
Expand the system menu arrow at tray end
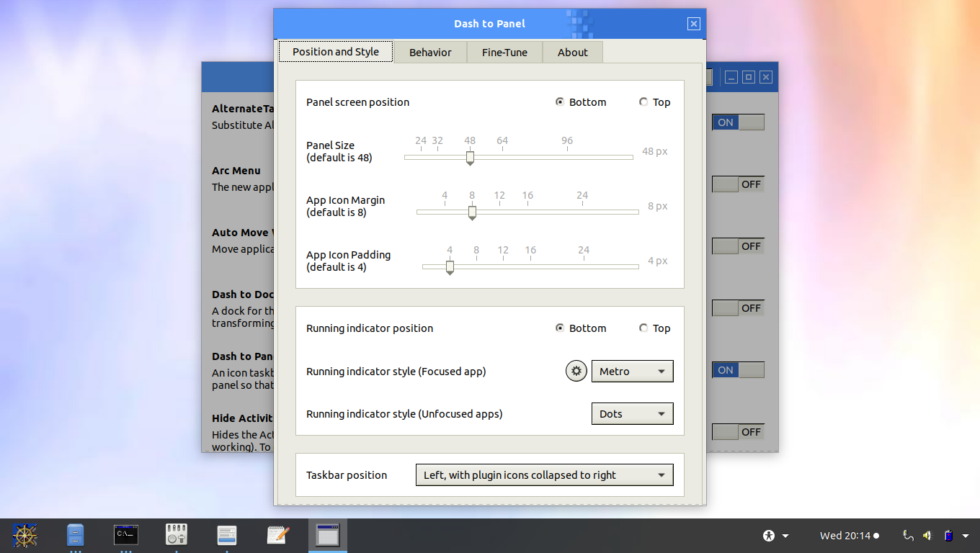click(x=966, y=536)
